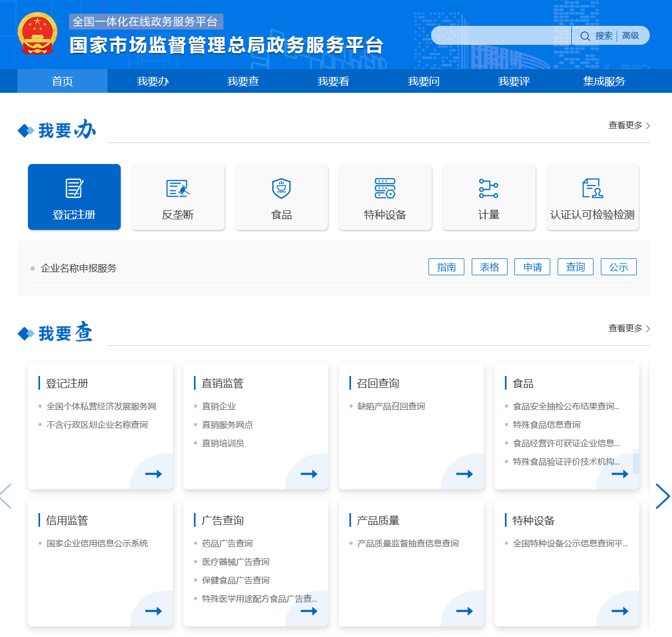
Task: Switch to the 我要问 tab
Action: coord(423,81)
